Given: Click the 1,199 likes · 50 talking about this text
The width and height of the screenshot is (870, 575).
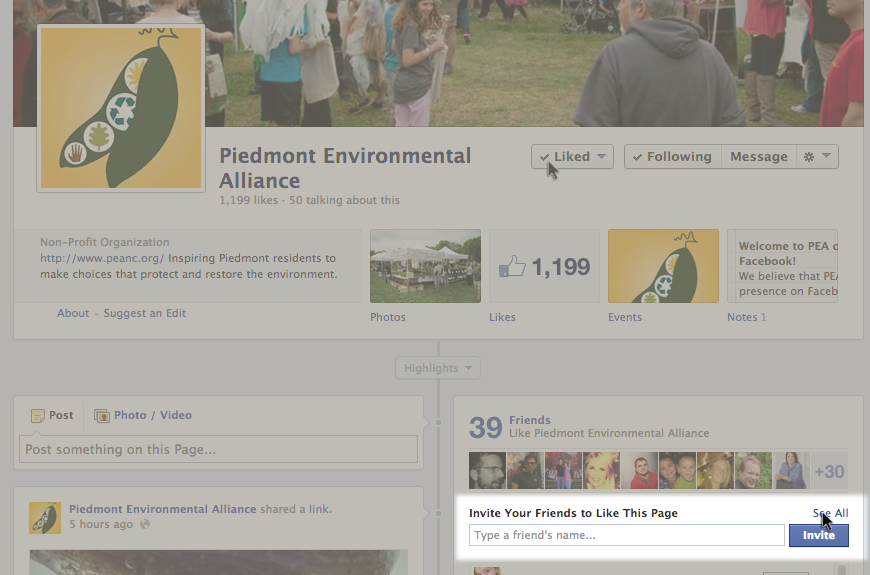Looking at the screenshot, I should (x=309, y=200).
